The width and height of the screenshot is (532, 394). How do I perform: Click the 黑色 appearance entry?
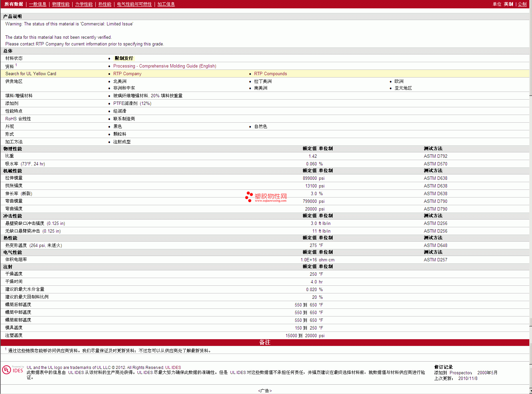point(117,127)
